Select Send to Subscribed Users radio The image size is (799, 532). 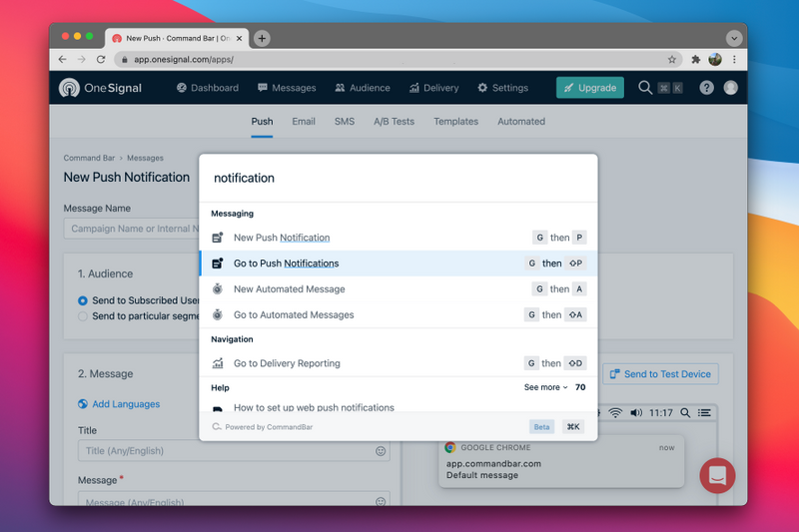(x=83, y=300)
